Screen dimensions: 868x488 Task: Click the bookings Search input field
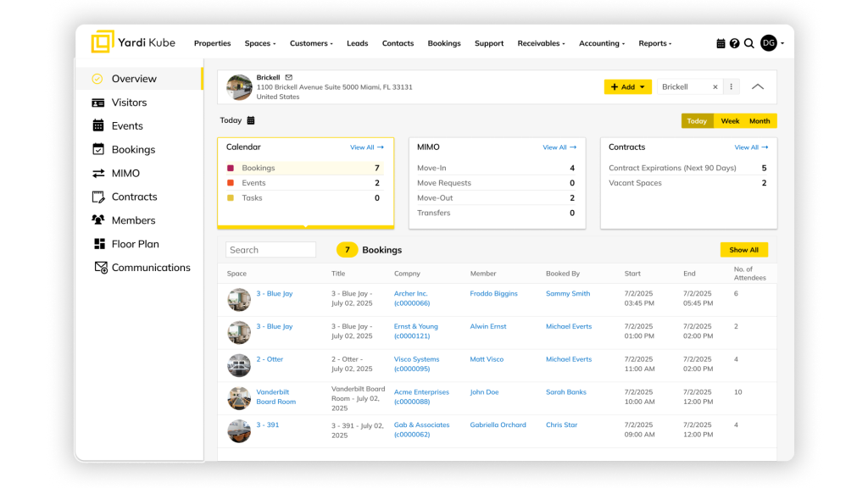[270, 250]
